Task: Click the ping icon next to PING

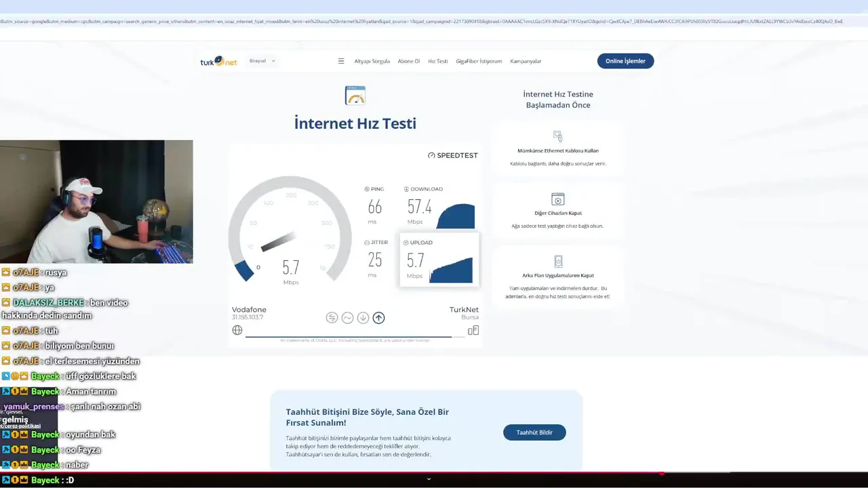Action: (367, 189)
